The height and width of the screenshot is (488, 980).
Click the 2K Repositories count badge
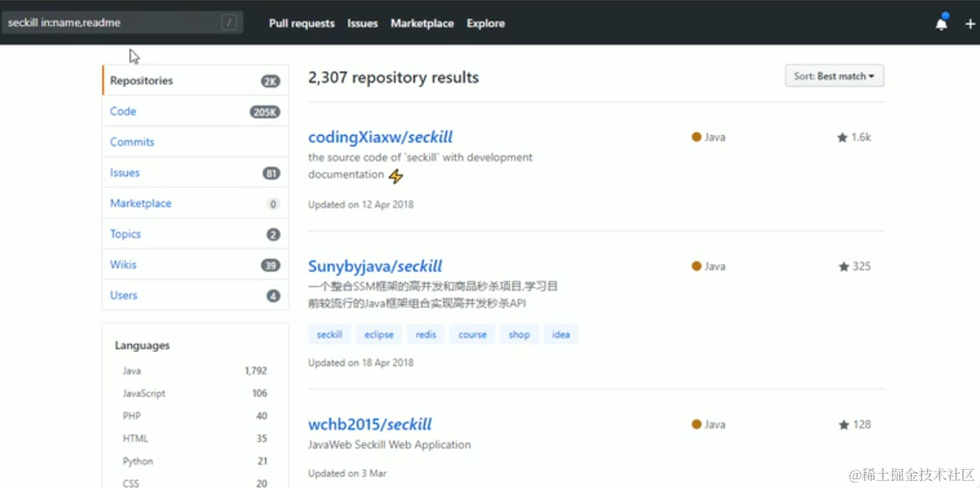click(x=271, y=81)
